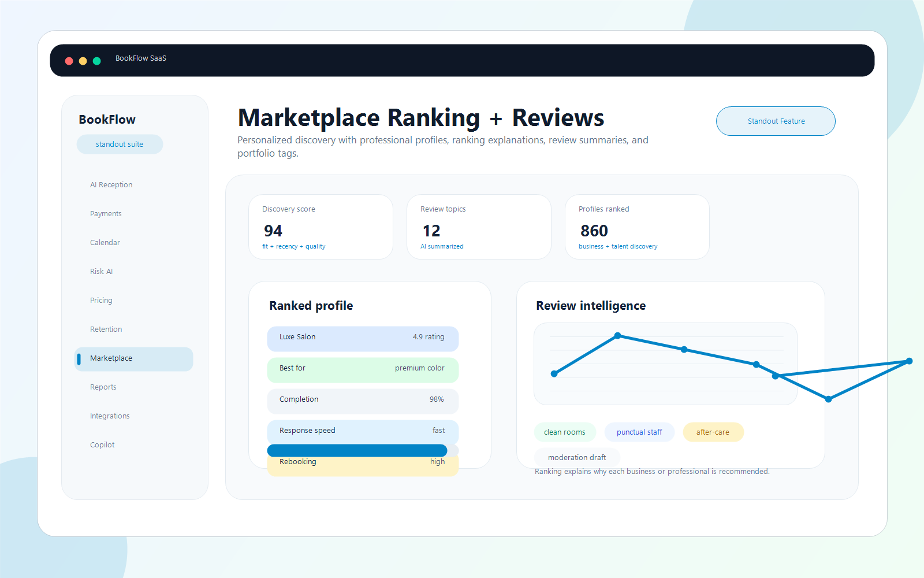924x578 pixels.
Task: Click the Marketplace Ranking + Reviews title
Action: pyautogui.click(x=421, y=118)
